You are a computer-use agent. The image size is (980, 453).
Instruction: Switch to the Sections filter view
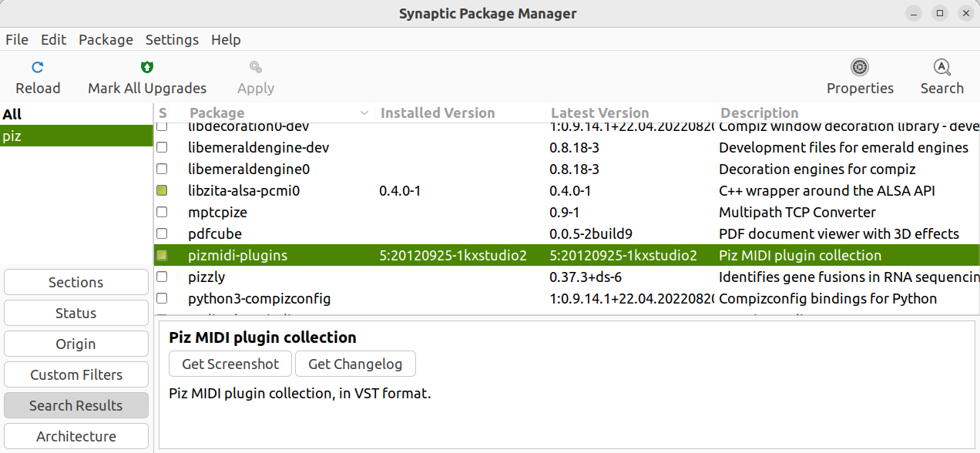[76, 283]
